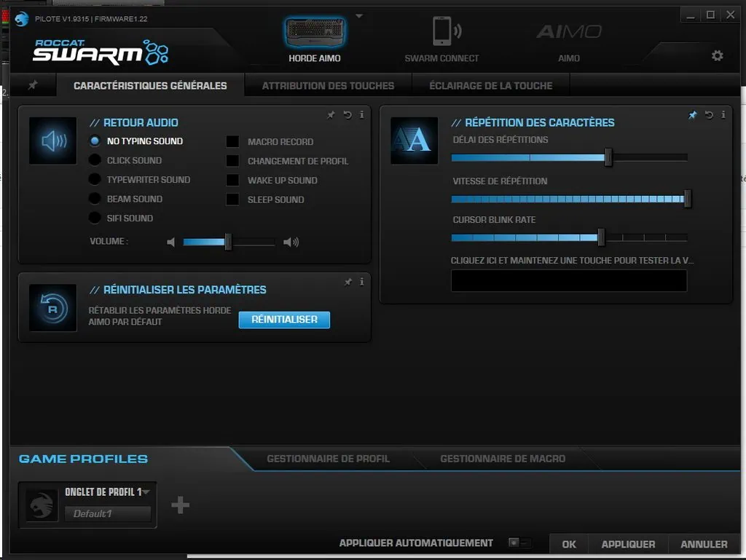The height and width of the screenshot is (560, 746).
Task: Click the volume slider handle
Action: tap(228, 242)
